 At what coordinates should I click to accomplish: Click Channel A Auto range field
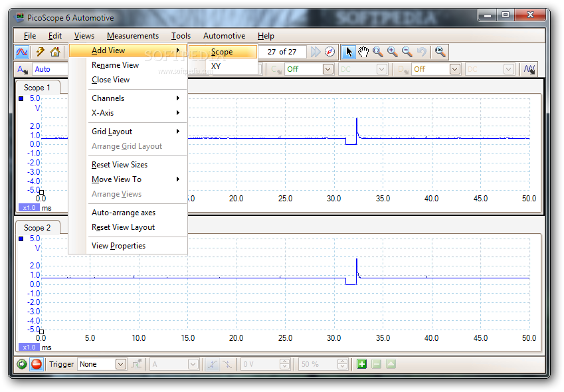coord(50,69)
